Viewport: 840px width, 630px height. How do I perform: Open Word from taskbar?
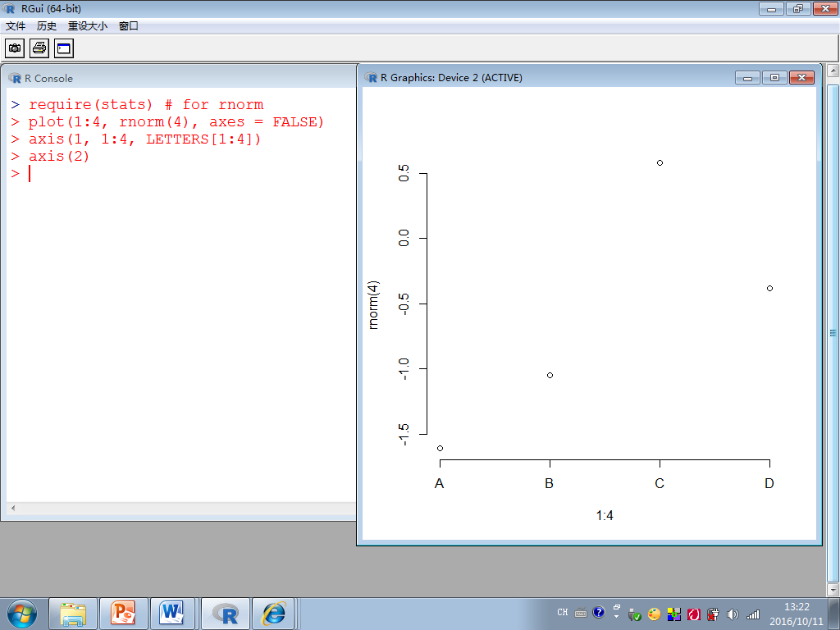172,614
